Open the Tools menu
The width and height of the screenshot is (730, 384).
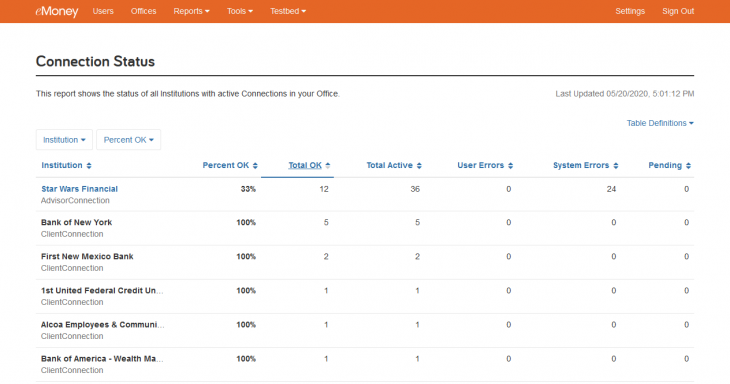[240, 11]
